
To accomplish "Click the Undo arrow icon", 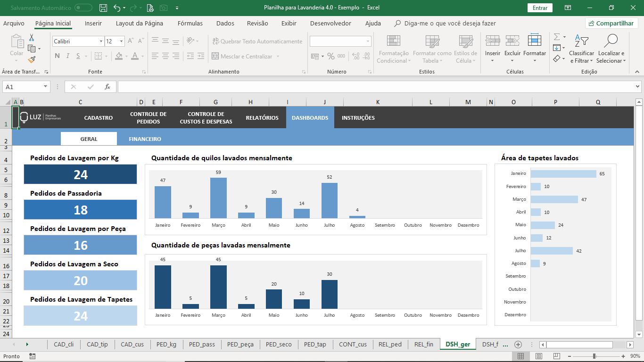I will (x=117, y=8).
